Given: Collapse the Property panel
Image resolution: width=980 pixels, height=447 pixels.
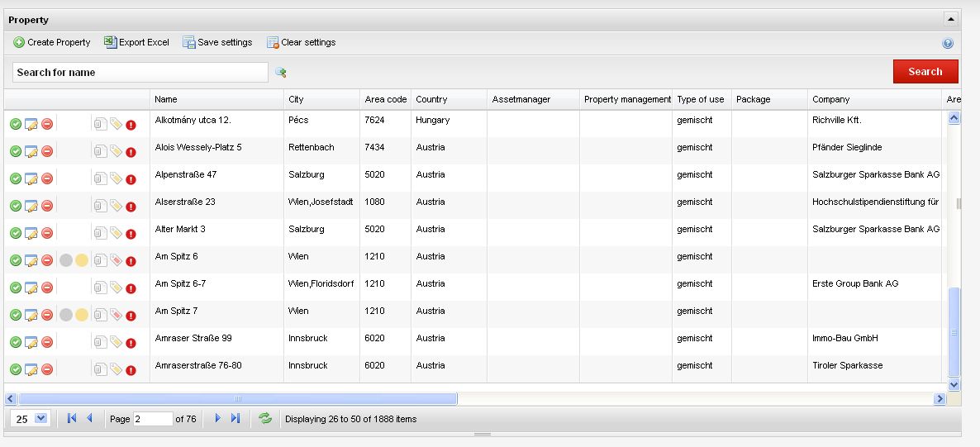Looking at the screenshot, I should pos(951,19).
